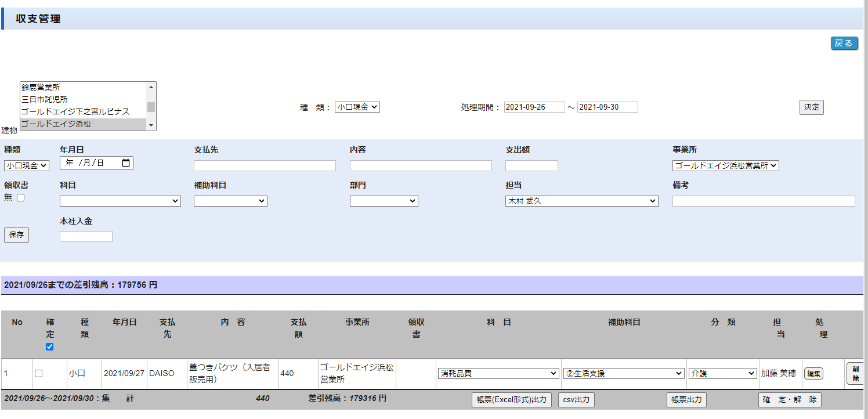
Task: Select ゴールドエイジ浜松 in building list
Action: pyautogui.click(x=84, y=124)
